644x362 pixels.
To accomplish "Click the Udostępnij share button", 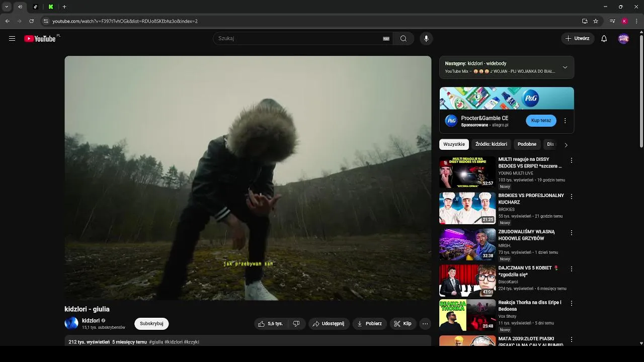I will 329,324.
